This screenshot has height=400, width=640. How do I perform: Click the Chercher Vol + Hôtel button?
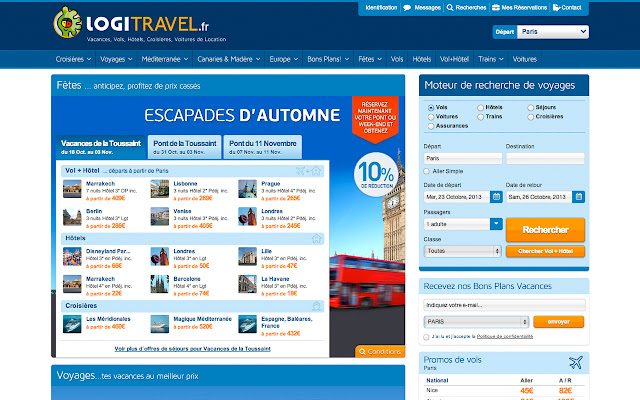click(x=545, y=251)
